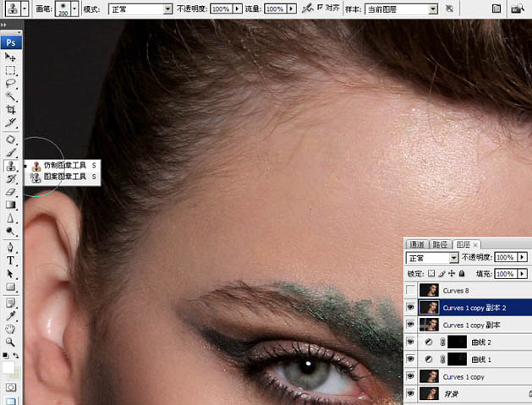Screen dimensions: 532x405
Task: Select the Lasso tool
Action: pyautogui.click(x=10, y=84)
